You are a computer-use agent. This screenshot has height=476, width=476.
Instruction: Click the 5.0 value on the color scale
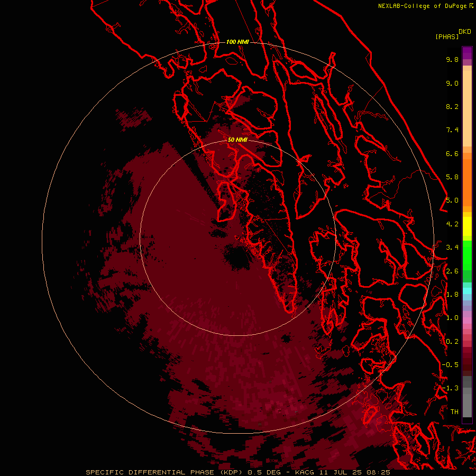pos(452,200)
